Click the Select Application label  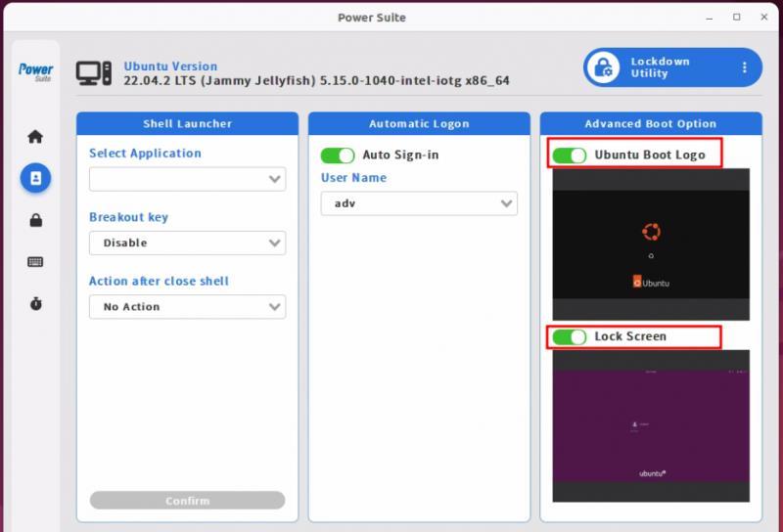tap(145, 153)
